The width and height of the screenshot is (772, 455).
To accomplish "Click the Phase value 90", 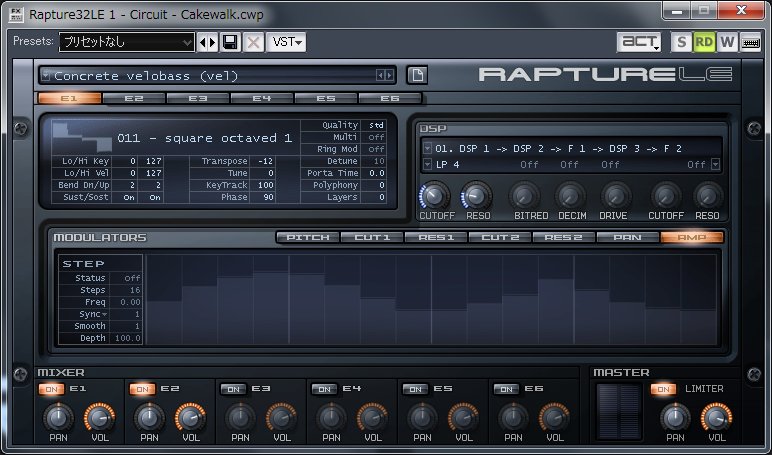I will pyautogui.click(x=268, y=197).
